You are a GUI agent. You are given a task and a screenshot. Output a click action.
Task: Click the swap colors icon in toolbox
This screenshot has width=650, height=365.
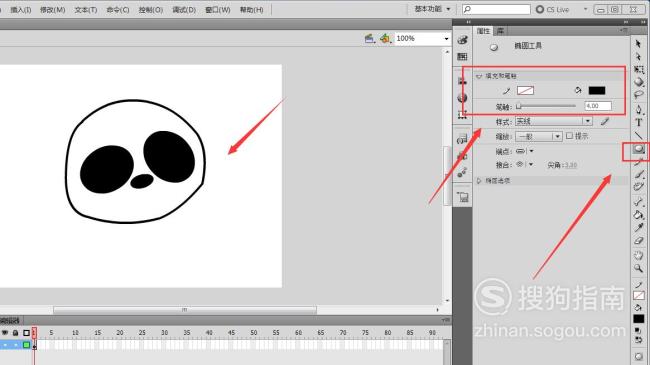tap(639, 339)
